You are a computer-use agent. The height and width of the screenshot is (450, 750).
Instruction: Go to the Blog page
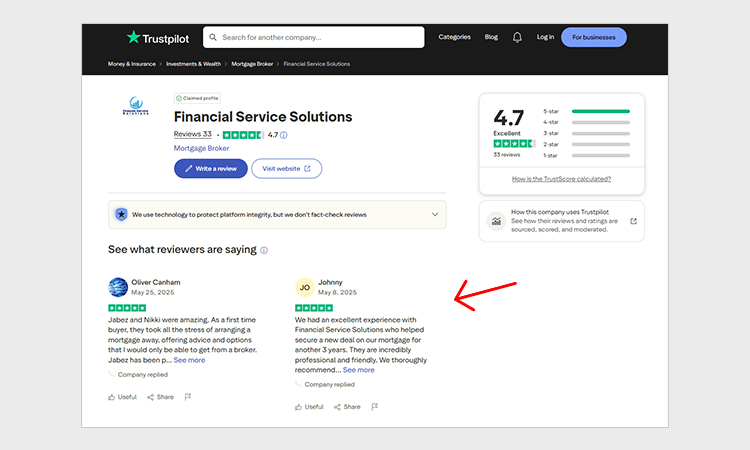coord(491,37)
